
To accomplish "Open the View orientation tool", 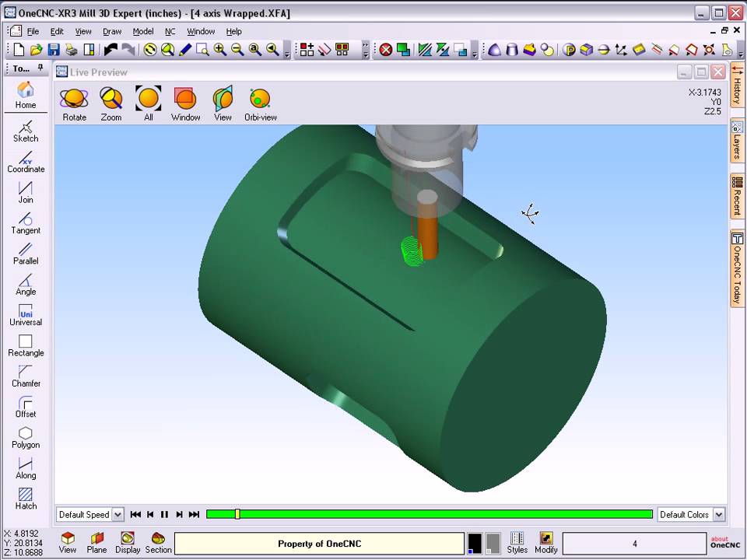I will tap(223, 104).
